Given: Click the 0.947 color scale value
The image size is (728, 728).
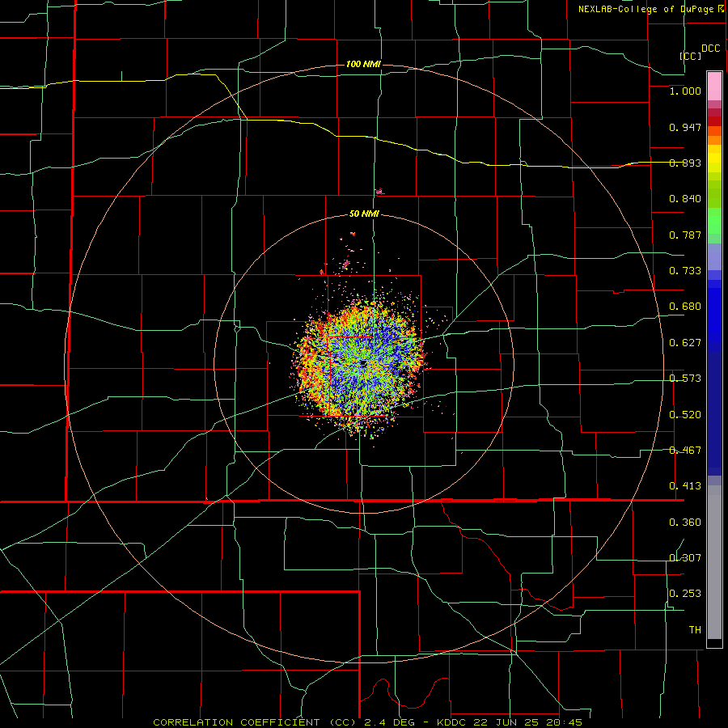Looking at the screenshot, I should pos(685,127).
